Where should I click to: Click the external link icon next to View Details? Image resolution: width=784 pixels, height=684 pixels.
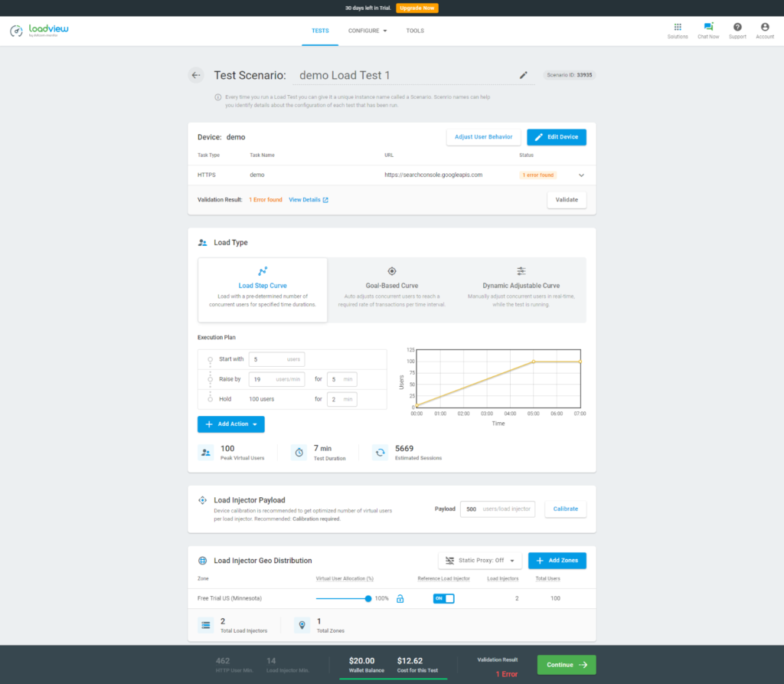click(325, 200)
